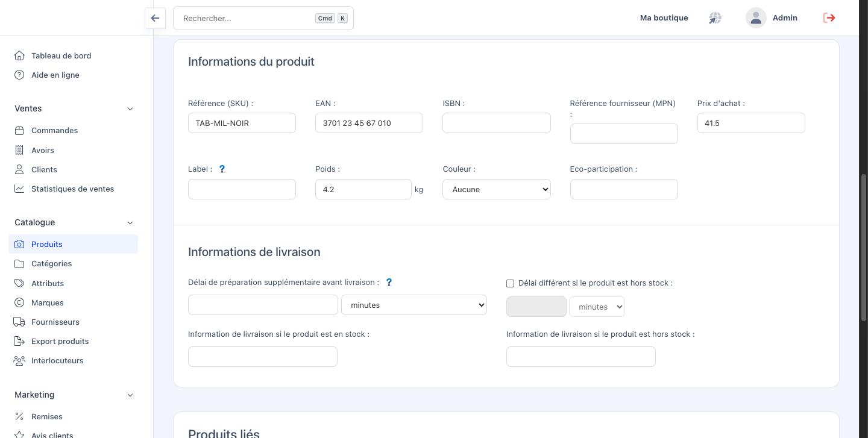Open Statistiques de ventes link
This screenshot has height=438, width=868.
pyautogui.click(x=74, y=189)
